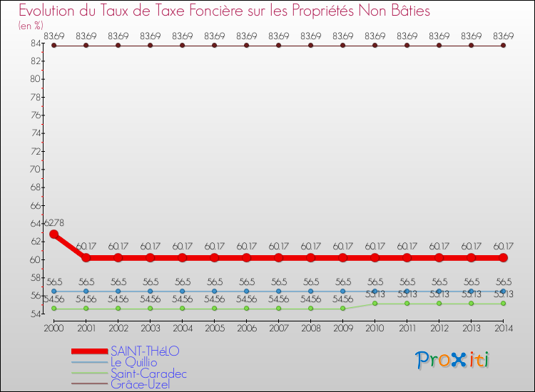Screen dimensions: 535x392
Task: Click the 2014 x-axis year label
Action: coord(504,328)
